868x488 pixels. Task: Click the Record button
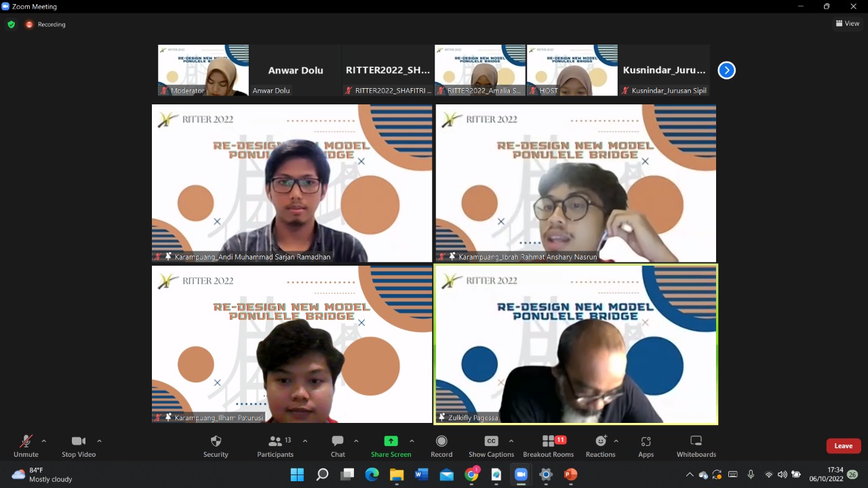tap(441, 445)
